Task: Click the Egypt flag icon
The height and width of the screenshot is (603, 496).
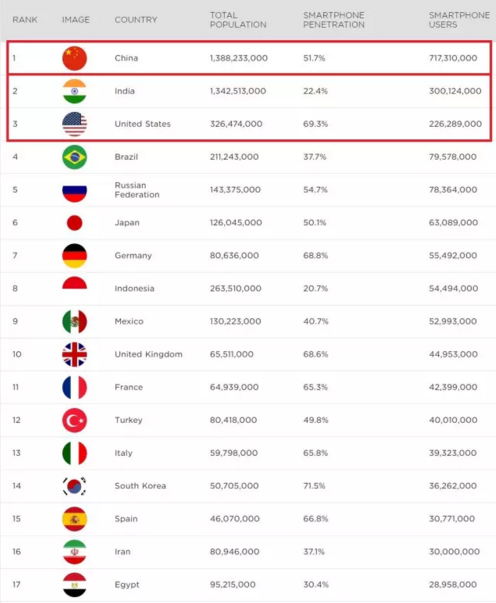Action: point(75,585)
